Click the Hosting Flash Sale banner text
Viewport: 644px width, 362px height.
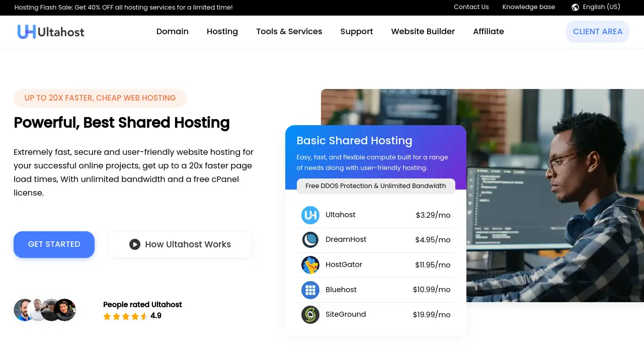(x=124, y=8)
